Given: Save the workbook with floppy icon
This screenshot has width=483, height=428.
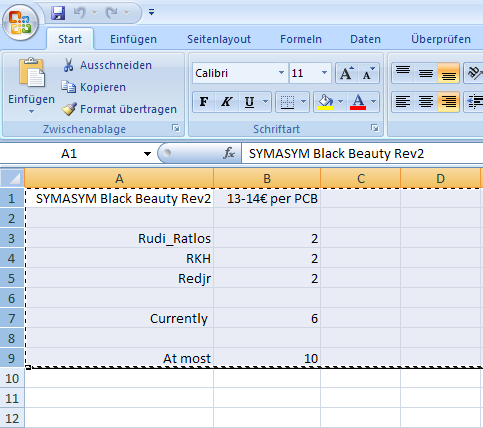Looking at the screenshot, I should [x=58, y=13].
